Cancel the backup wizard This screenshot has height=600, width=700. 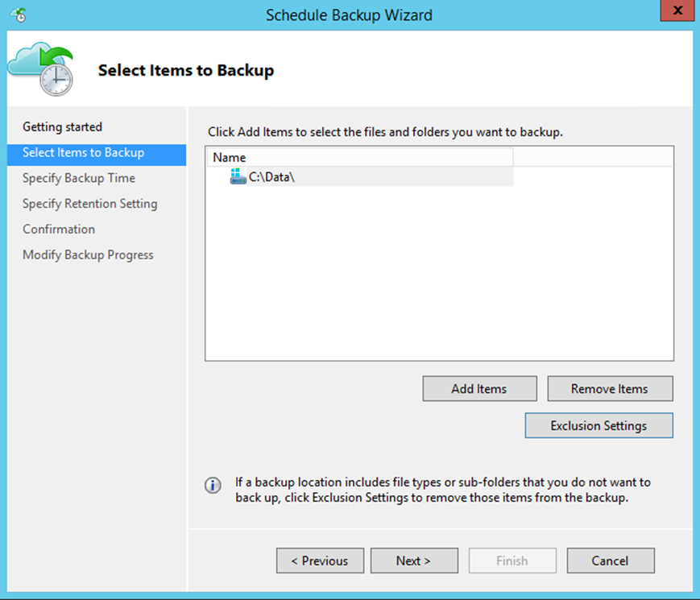611,561
